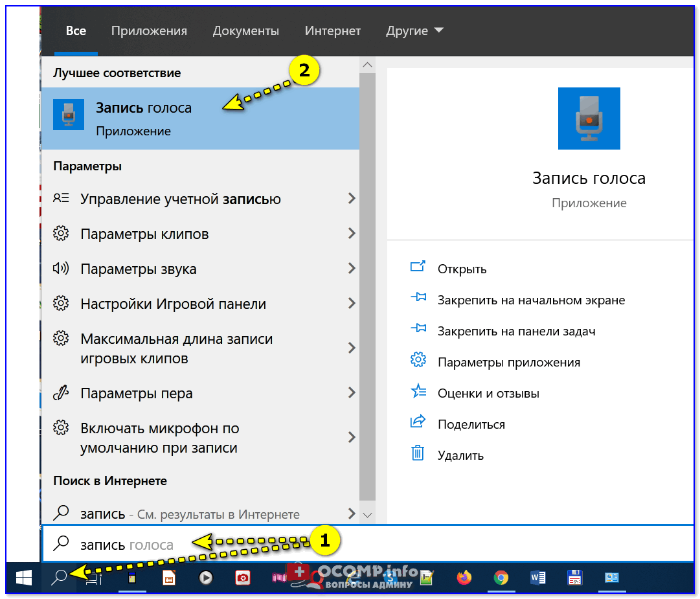700x599 pixels.
Task: Select the Интернет search tab
Action: pos(332,30)
